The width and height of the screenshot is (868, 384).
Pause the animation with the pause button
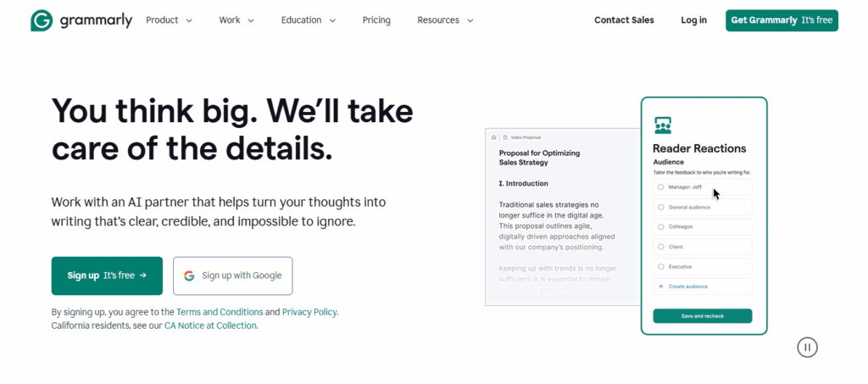[x=807, y=347]
